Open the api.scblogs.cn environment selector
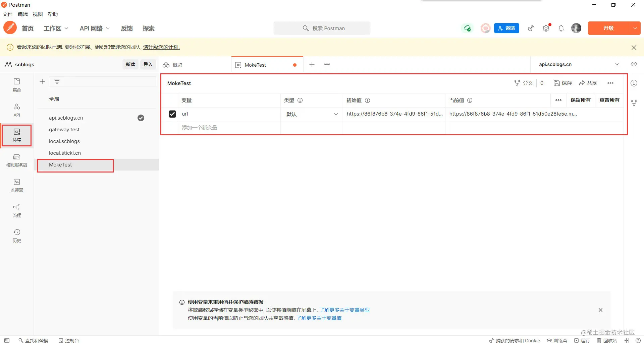This screenshot has width=644, height=345. pos(579,64)
